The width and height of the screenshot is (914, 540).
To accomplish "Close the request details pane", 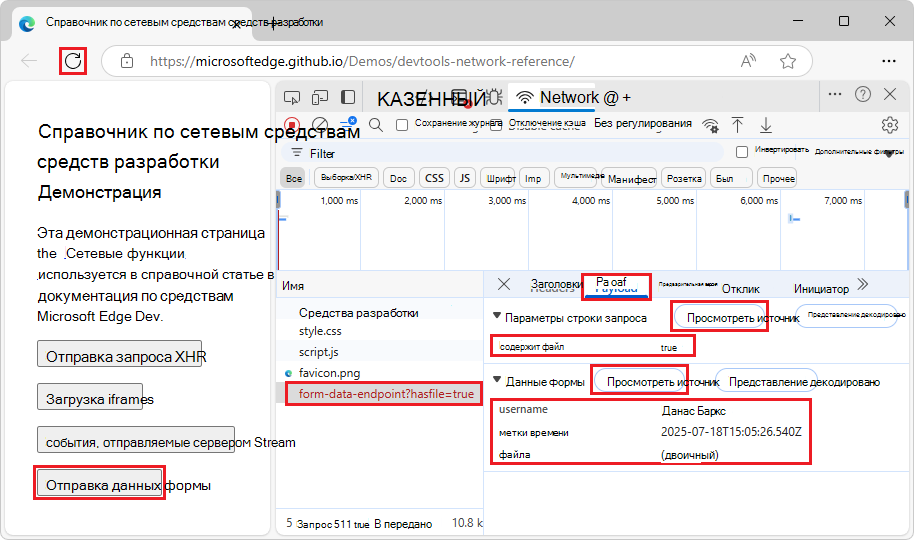I will [504, 284].
